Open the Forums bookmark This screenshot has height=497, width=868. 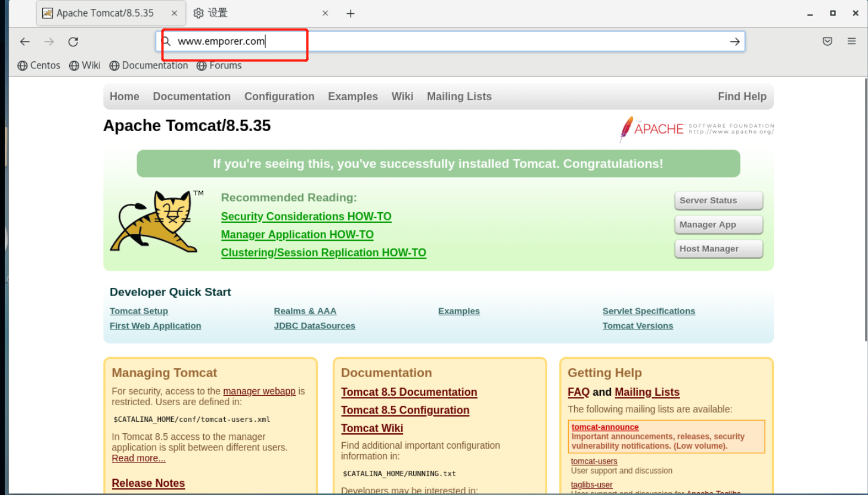(x=219, y=66)
